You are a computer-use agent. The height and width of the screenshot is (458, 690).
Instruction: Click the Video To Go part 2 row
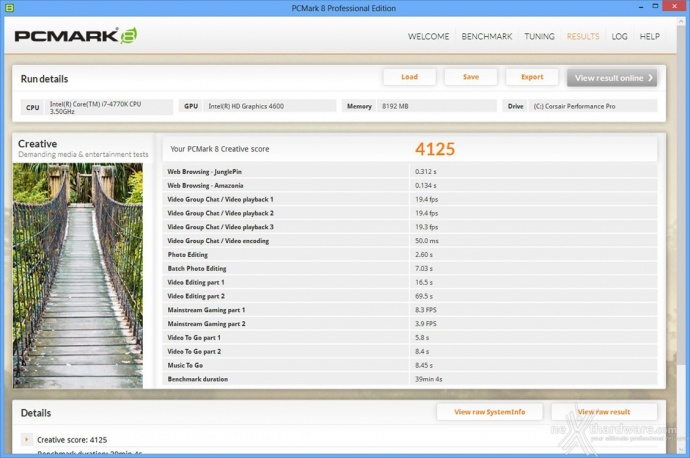pyautogui.click(x=410, y=351)
